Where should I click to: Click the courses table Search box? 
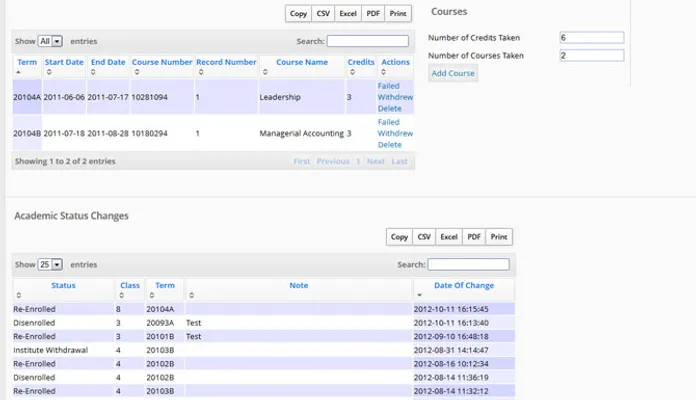[367, 41]
